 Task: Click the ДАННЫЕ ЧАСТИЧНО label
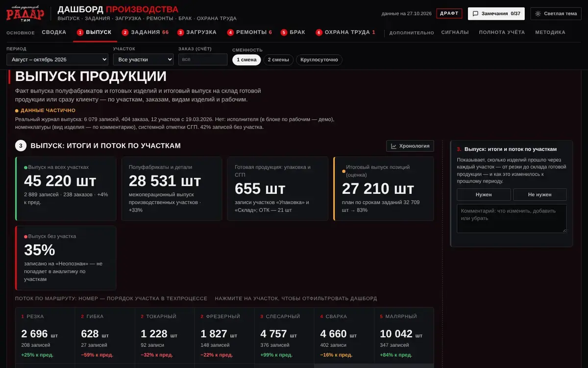click(48, 110)
